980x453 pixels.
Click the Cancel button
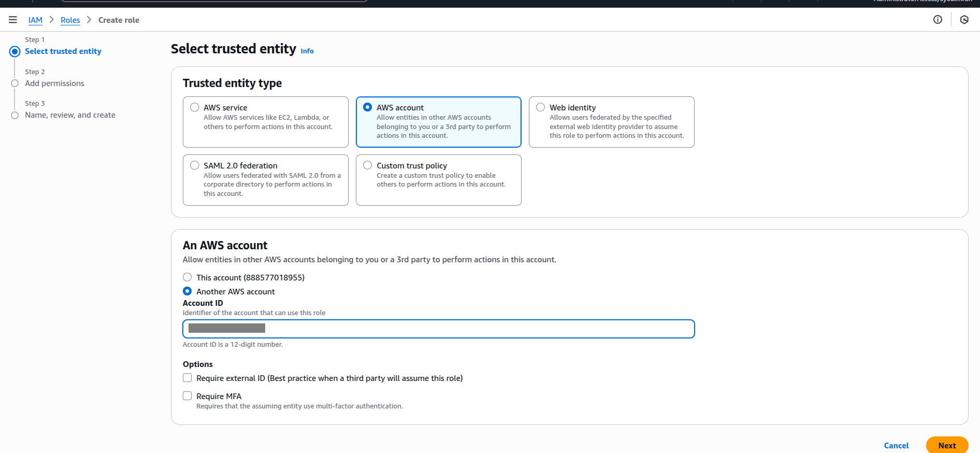click(x=896, y=445)
